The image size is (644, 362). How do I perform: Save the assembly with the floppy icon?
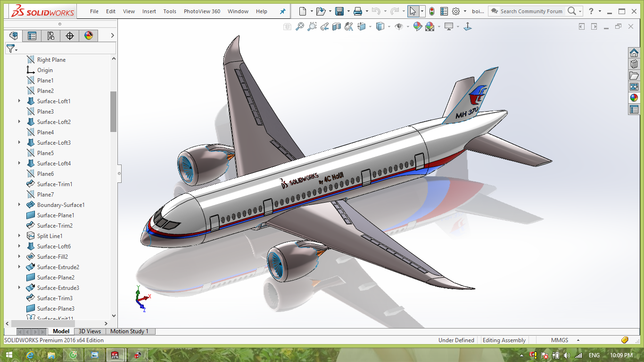point(339,11)
